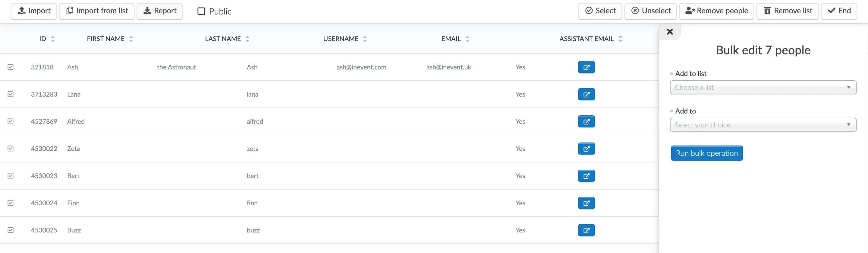Open edit icon for Buzz row
This screenshot has width=868, height=253.
586,230
